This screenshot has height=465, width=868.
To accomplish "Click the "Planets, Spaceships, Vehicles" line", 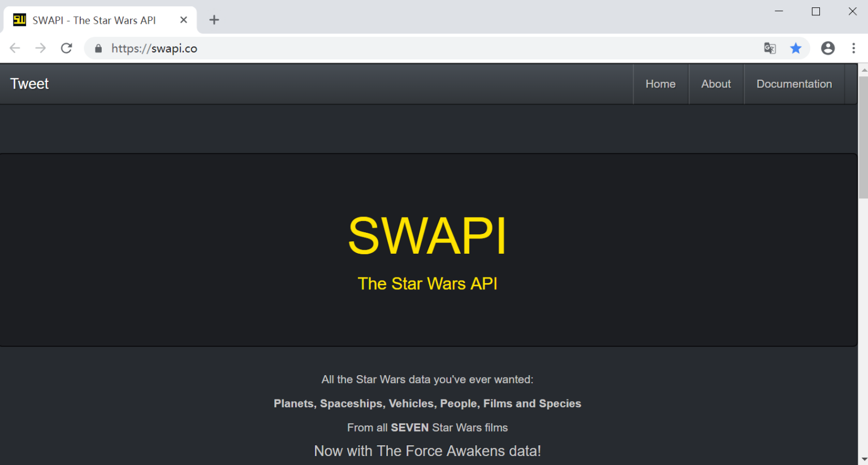I will click(427, 403).
